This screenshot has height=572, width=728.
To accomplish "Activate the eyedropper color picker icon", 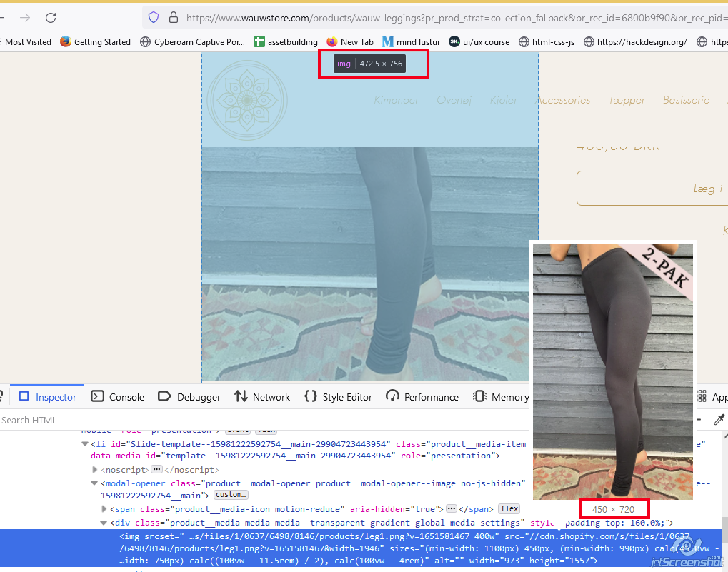I will click(x=719, y=420).
